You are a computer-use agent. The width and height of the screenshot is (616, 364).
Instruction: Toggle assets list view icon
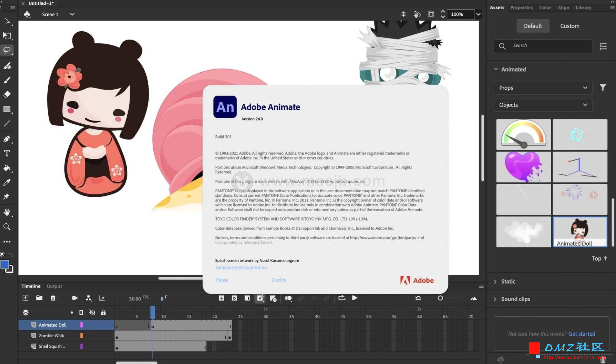click(603, 46)
